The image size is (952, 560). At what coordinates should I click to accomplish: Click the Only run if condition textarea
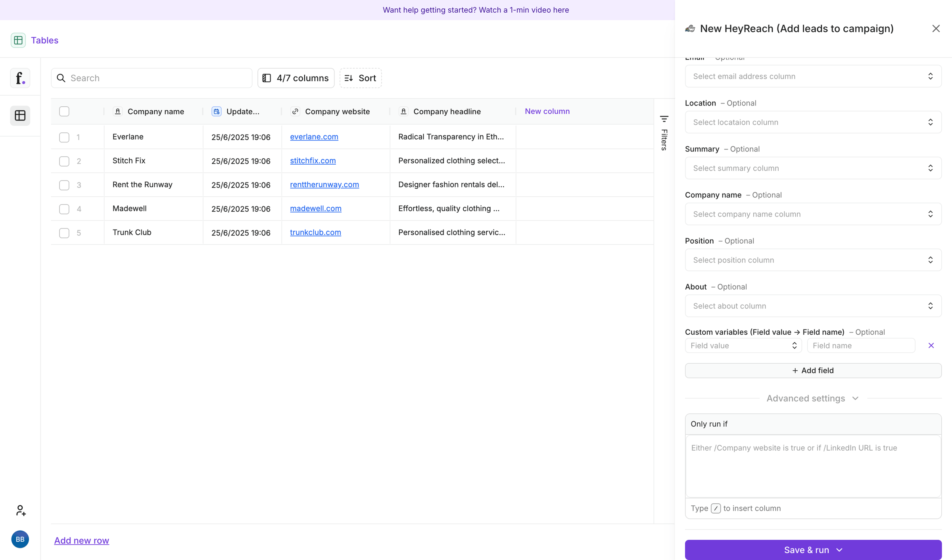point(813,466)
